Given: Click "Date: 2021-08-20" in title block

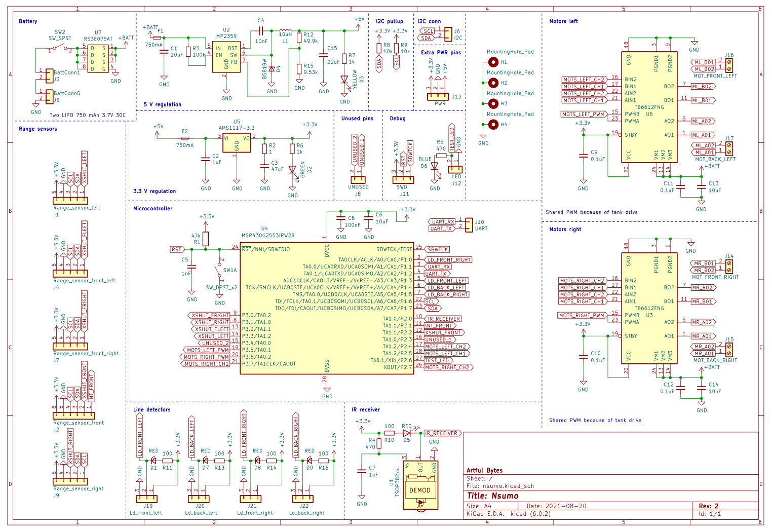Looking at the screenshot, I should [x=556, y=506].
